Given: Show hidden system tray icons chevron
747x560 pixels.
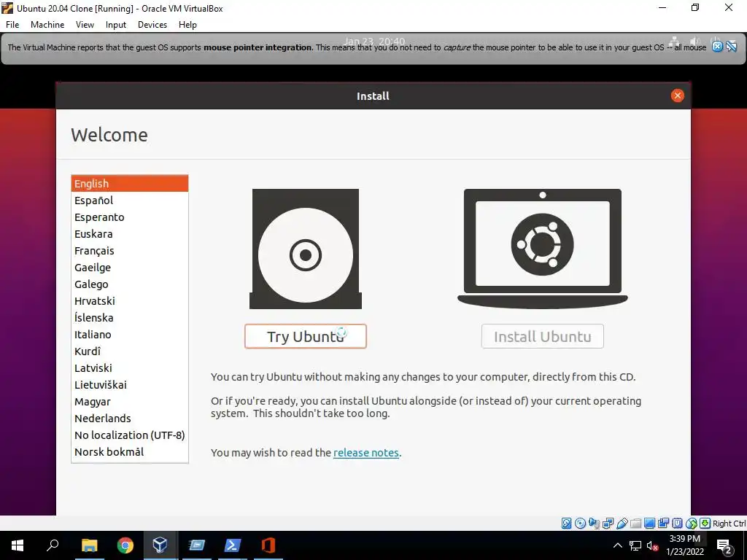Looking at the screenshot, I should point(617,545).
